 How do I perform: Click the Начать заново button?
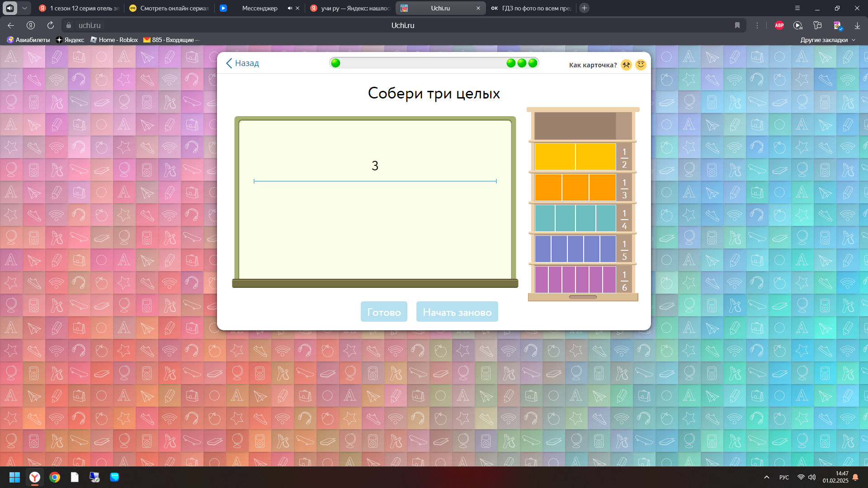pos(457,312)
